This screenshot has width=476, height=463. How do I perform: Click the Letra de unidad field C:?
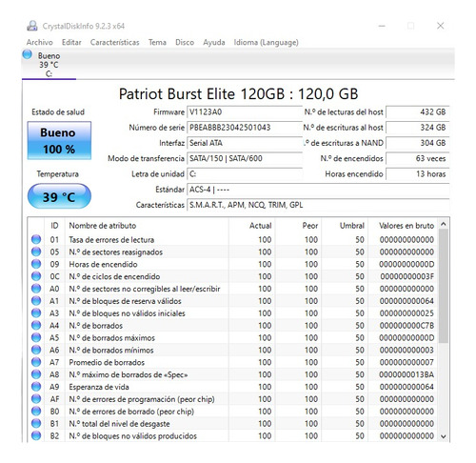245,174
